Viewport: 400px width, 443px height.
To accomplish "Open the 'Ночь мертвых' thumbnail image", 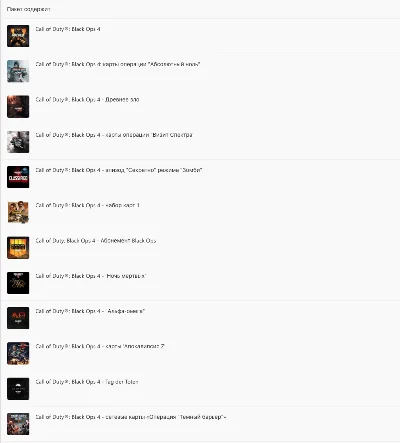I will 18,283.
